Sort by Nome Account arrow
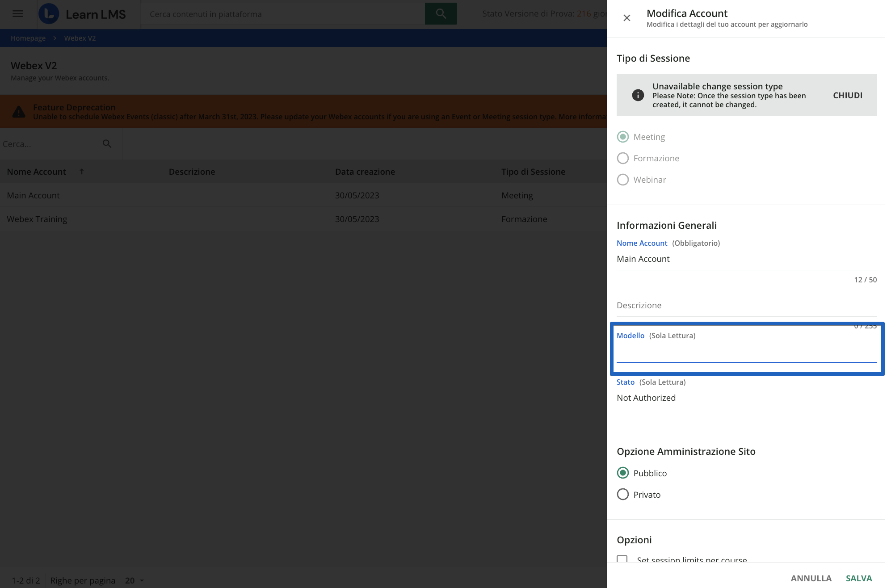 (82, 172)
